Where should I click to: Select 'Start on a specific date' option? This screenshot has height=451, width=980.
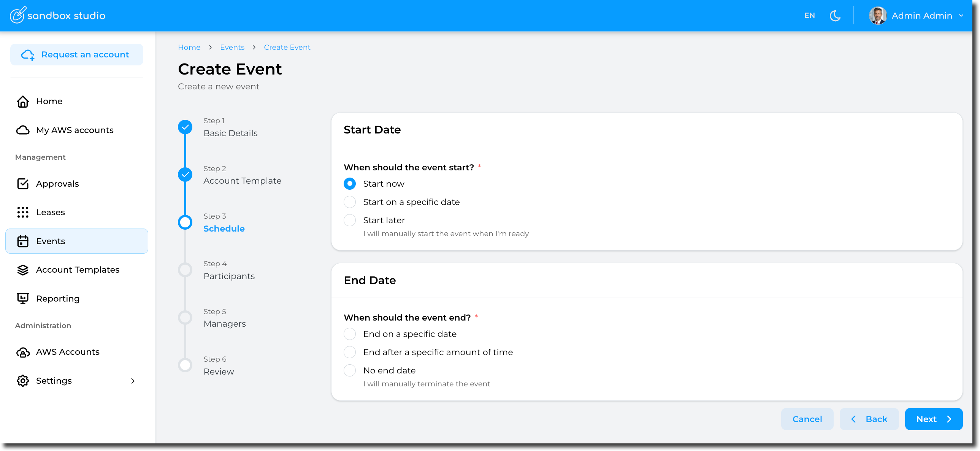click(x=349, y=202)
